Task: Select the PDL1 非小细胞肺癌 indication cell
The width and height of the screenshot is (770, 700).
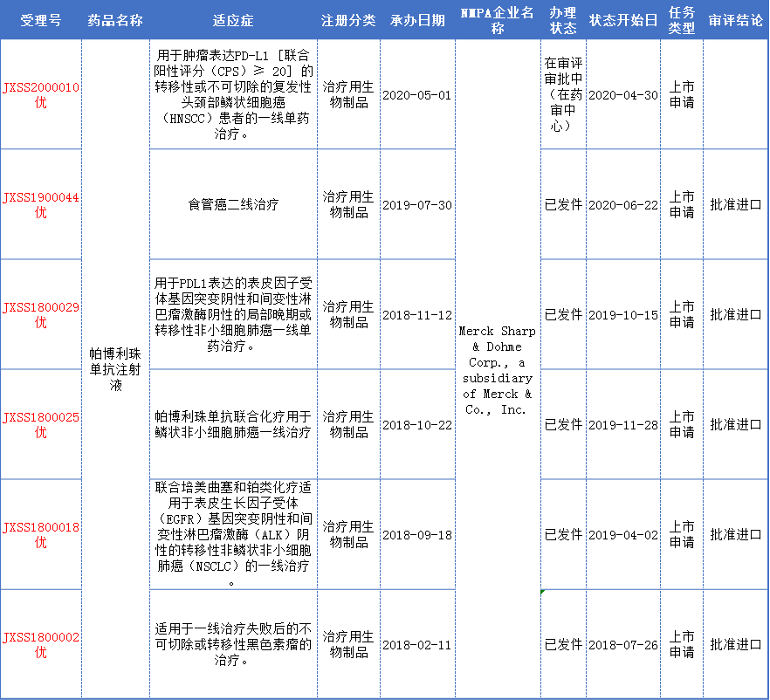Action: [x=233, y=314]
